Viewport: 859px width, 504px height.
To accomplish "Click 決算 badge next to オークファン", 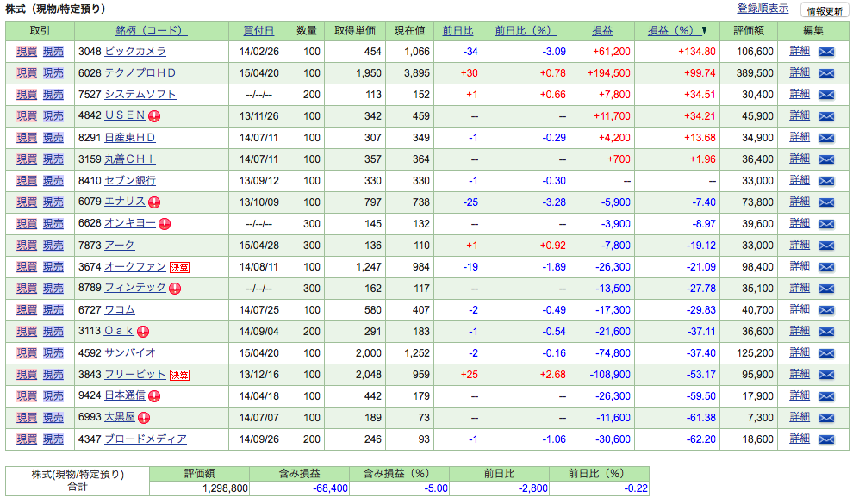I will coord(180,267).
